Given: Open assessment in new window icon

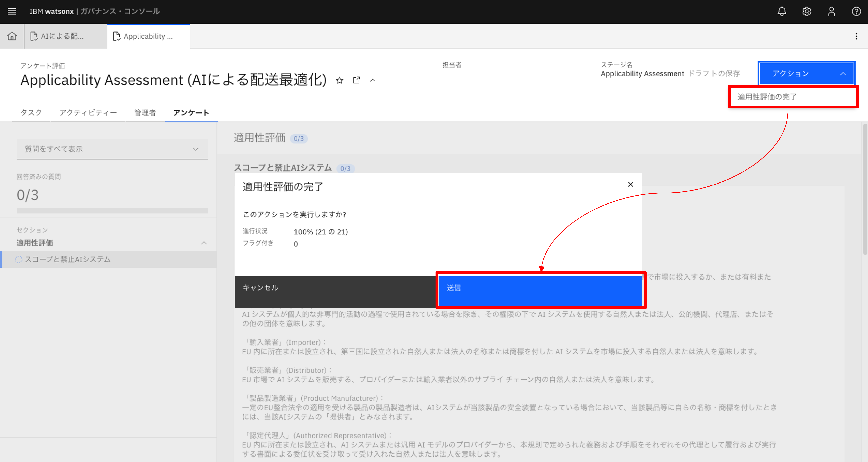Looking at the screenshot, I should 356,80.
